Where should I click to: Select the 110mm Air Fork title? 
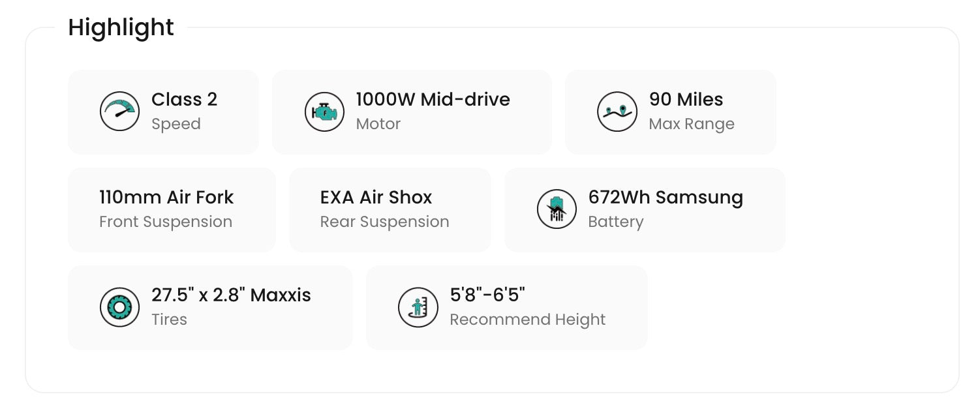pyautogui.click(x=166, y=198)
